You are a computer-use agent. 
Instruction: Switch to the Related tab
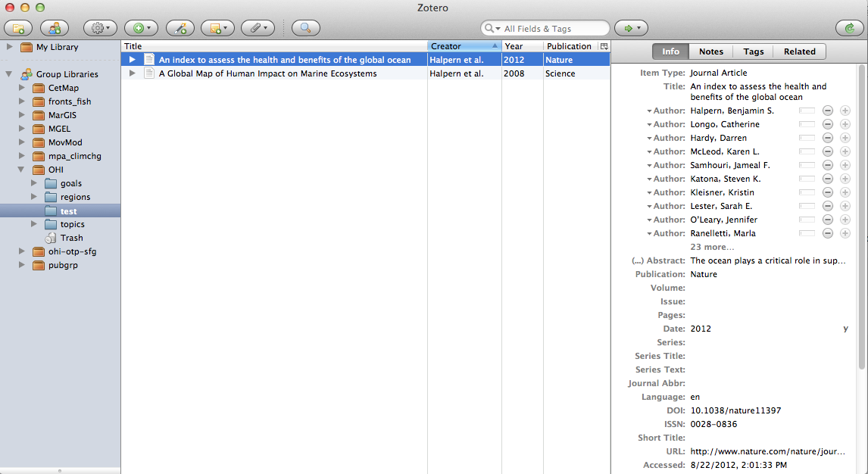tap(799, 51)
